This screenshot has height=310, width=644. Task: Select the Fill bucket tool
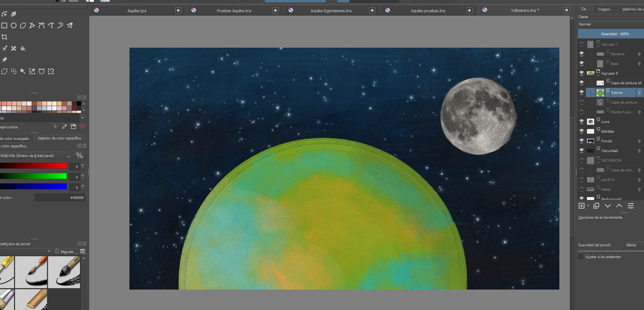[23, 48]
